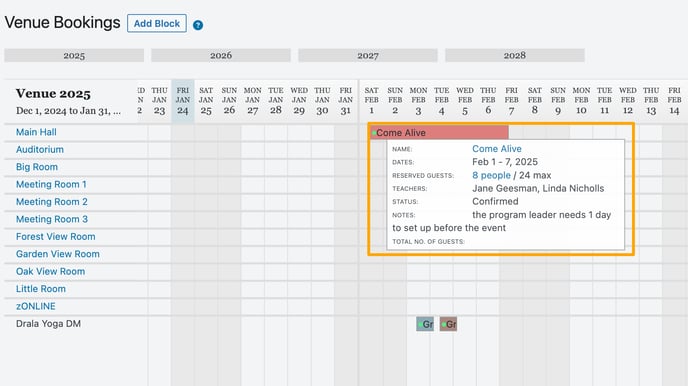Open the Little Room link

41,289
